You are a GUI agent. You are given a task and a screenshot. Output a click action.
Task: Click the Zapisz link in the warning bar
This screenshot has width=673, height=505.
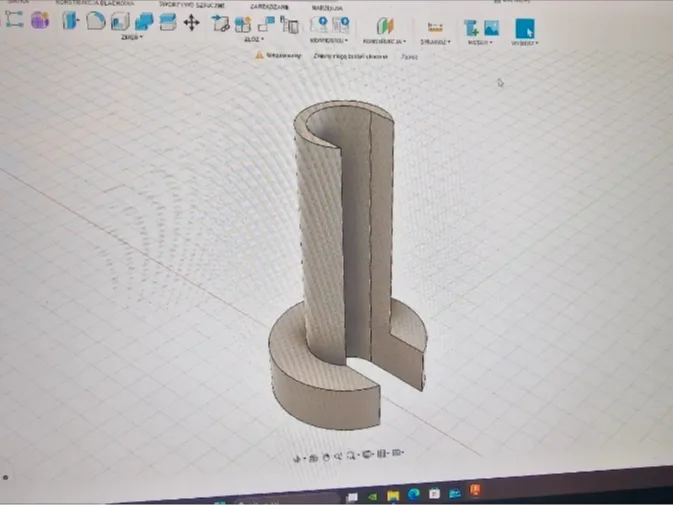click(x=409, y=57)
